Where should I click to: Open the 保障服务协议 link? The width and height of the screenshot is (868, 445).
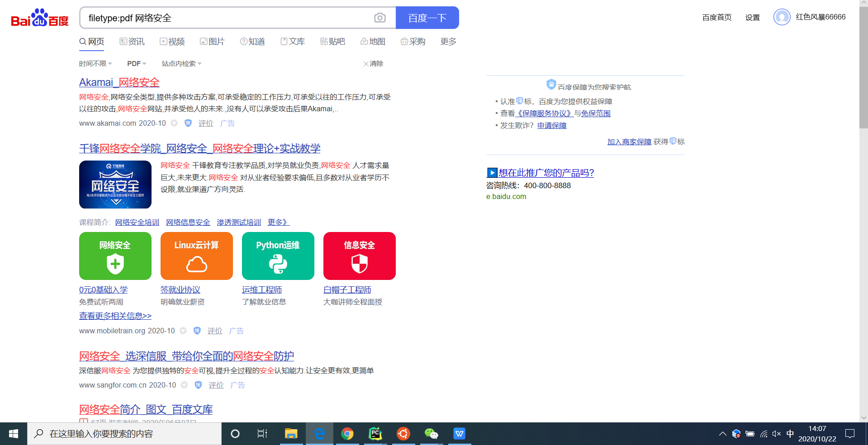pos(545,113)
